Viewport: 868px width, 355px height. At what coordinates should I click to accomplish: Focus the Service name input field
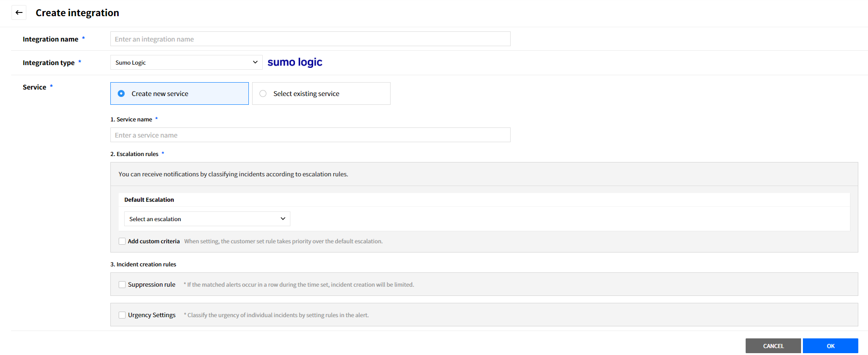310,135
